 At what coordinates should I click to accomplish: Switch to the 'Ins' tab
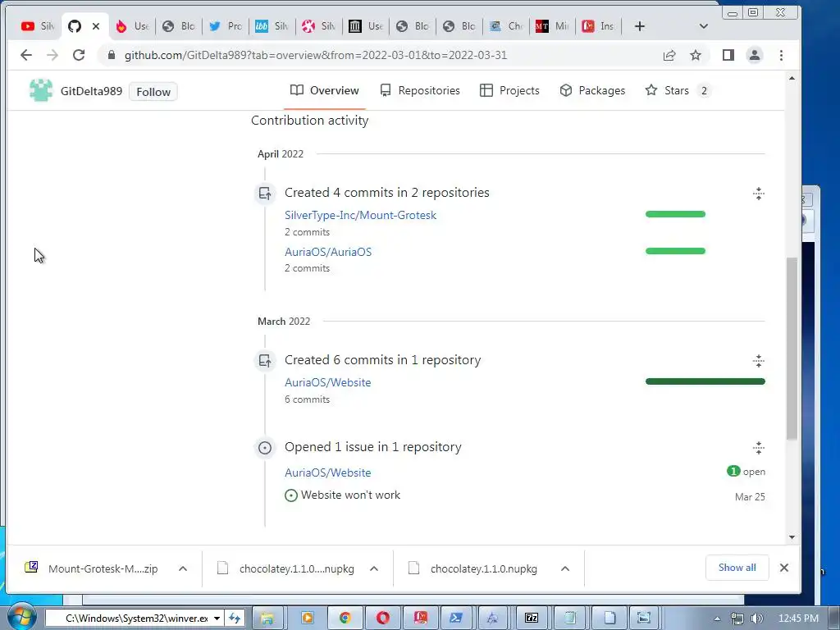point(598,25)
